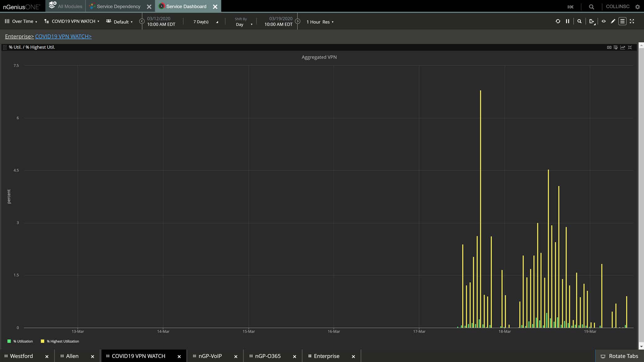Switch to the nGP-VoIP bottom tab

tap(210, 356)
